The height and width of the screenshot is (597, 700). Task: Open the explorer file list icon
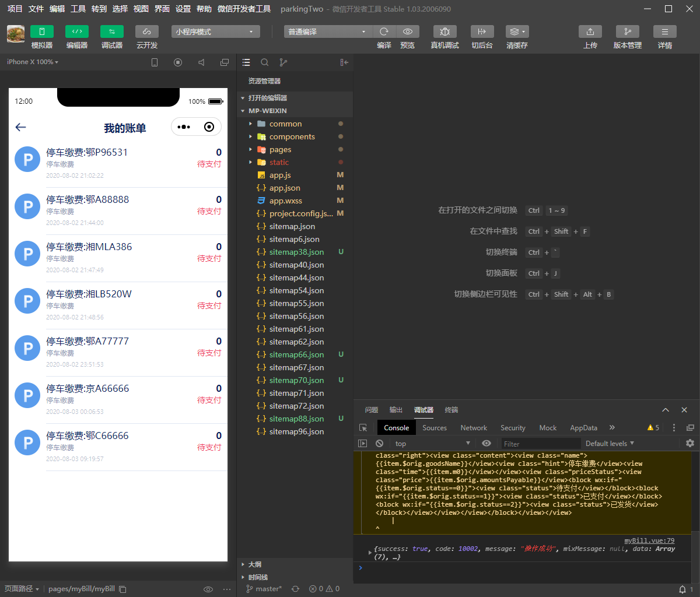click(246, 62)
